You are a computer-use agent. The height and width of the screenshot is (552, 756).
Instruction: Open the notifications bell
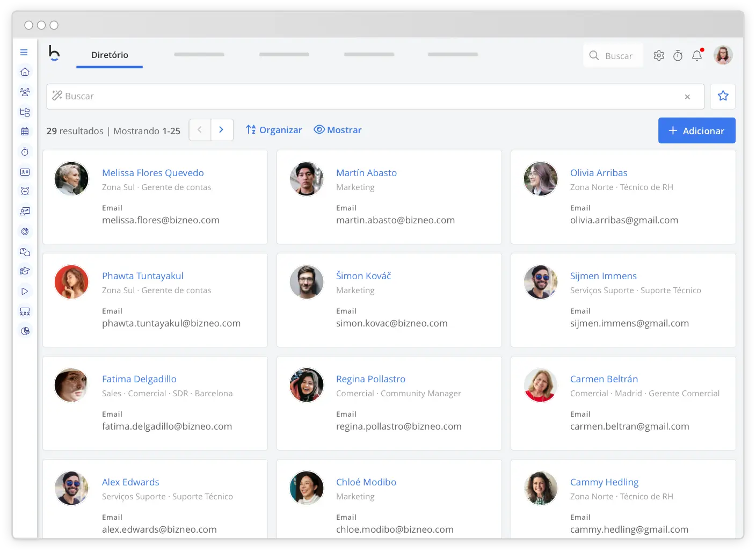(x=697, y=55)
